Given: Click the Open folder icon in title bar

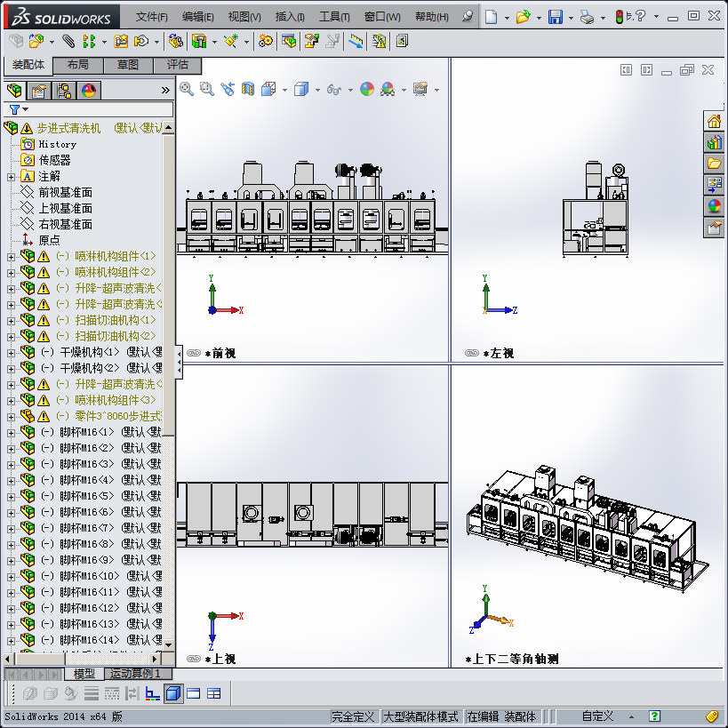Looking at the screenshot, I should pos(524,17).
